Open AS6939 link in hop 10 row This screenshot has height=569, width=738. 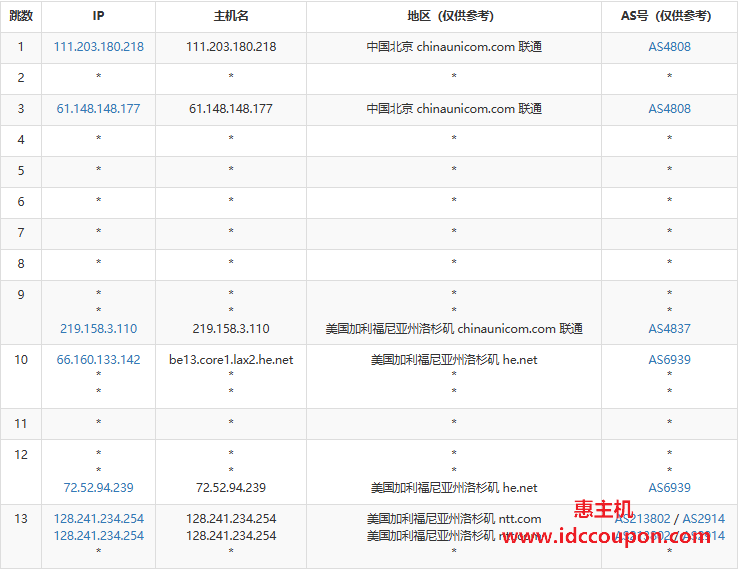pos(669,360)
